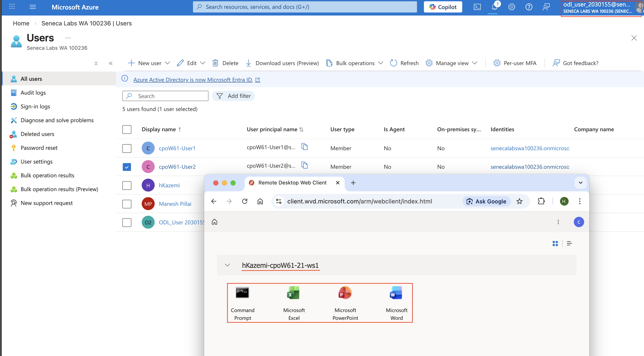This screenshot has height=356, width=644.
Task: Copy cpoW61-User1 principal name
Action: click(x=304, y=147)
